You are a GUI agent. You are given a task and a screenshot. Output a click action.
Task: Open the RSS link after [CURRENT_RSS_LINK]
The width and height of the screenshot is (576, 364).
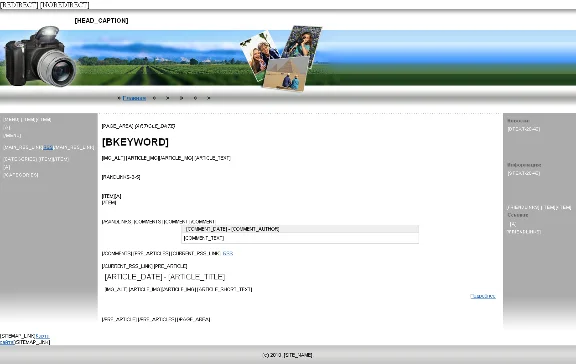228,253
